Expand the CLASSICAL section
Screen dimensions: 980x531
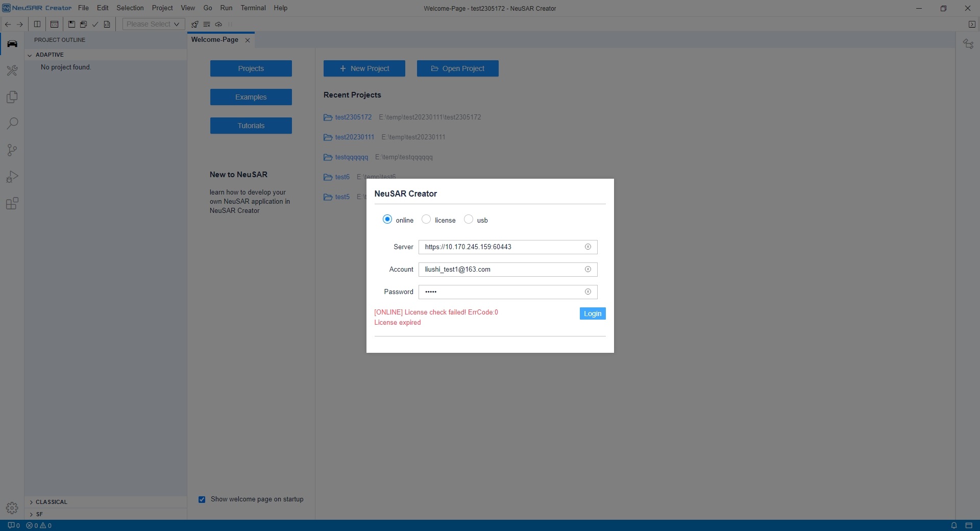[51, 502]
